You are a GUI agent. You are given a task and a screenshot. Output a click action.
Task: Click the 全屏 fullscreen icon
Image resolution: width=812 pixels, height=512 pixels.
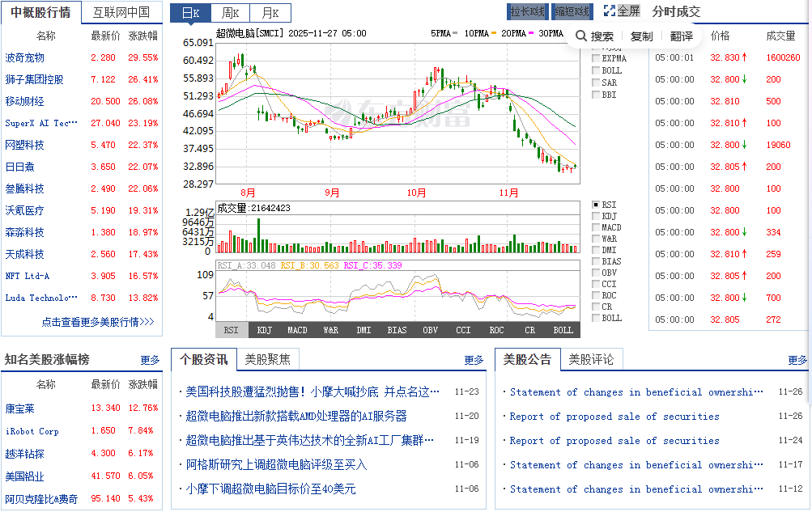point(610,11)
